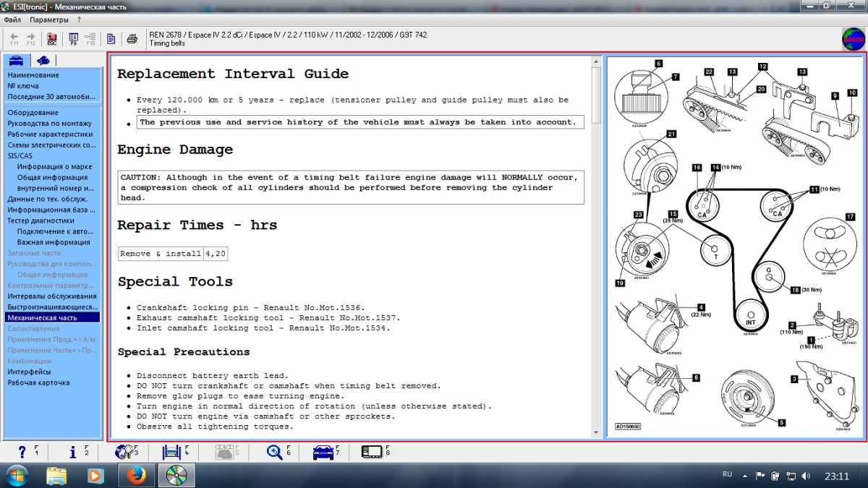Switch to the engine component tab
This screenshot has width=868, height=488.
point(43,61)
